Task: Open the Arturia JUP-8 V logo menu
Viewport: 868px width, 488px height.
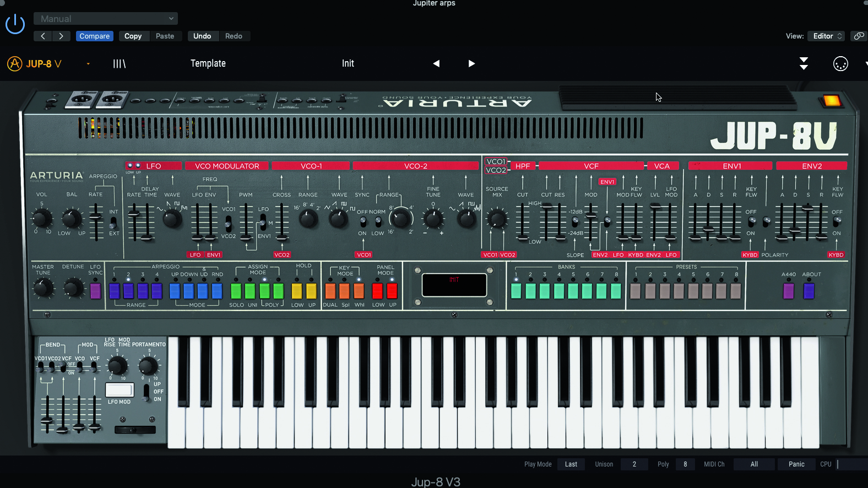Action: [34, 64]
